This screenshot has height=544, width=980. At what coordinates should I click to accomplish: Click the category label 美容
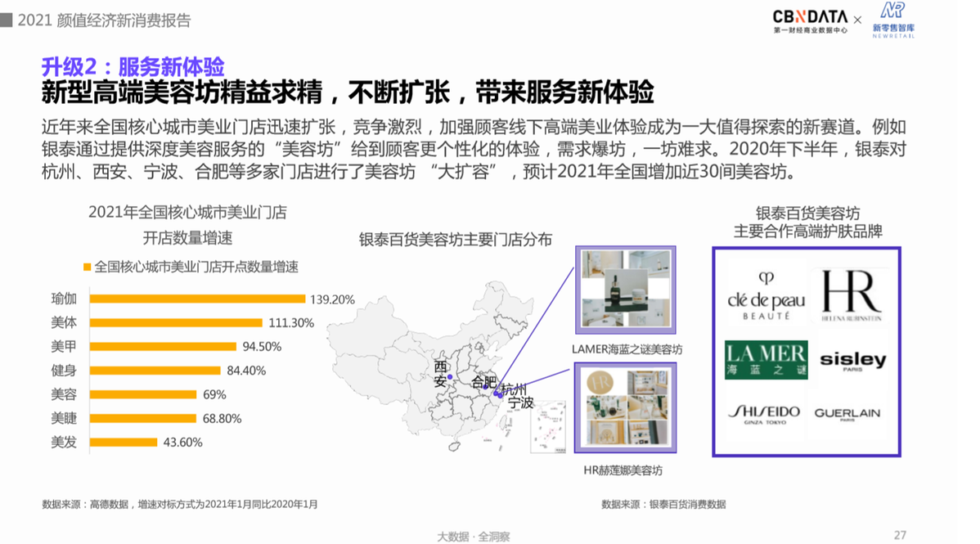point(64,394)
